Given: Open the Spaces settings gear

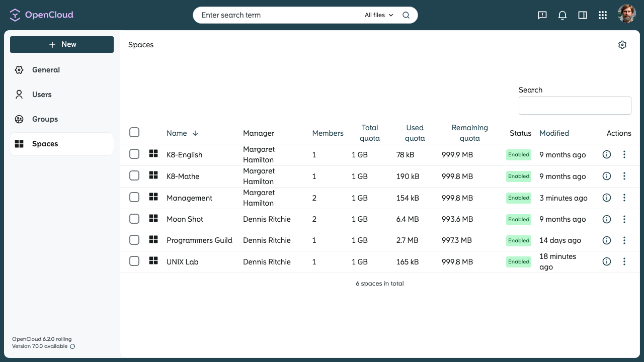Looking at the screenshot, I should tap(622, 45).
